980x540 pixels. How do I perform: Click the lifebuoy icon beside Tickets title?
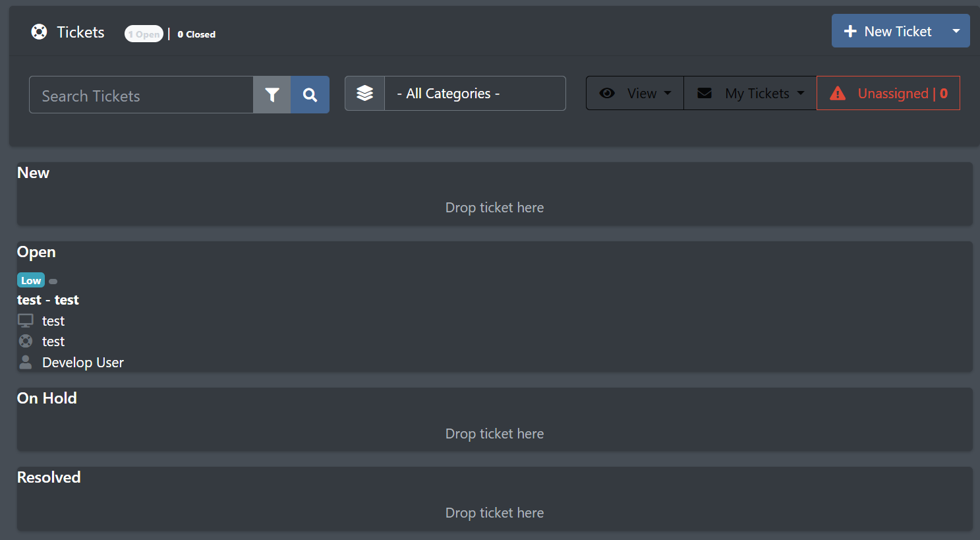tap(40, 32)
